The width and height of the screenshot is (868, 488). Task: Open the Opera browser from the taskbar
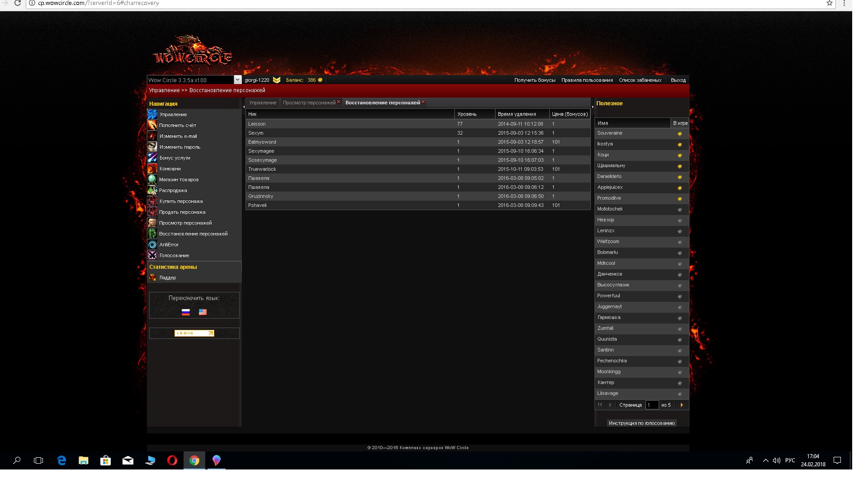pos(172,460)
